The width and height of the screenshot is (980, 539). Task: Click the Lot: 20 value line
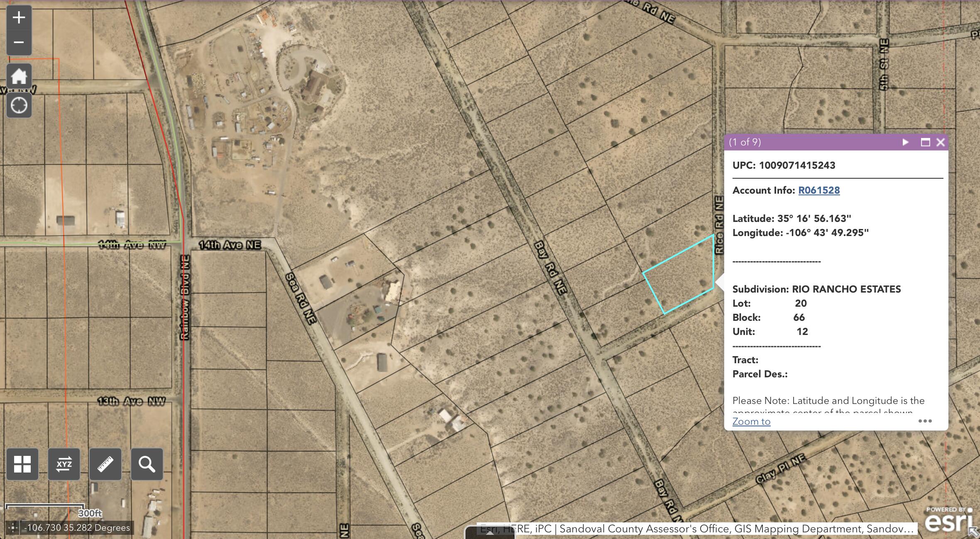point(769,303)
